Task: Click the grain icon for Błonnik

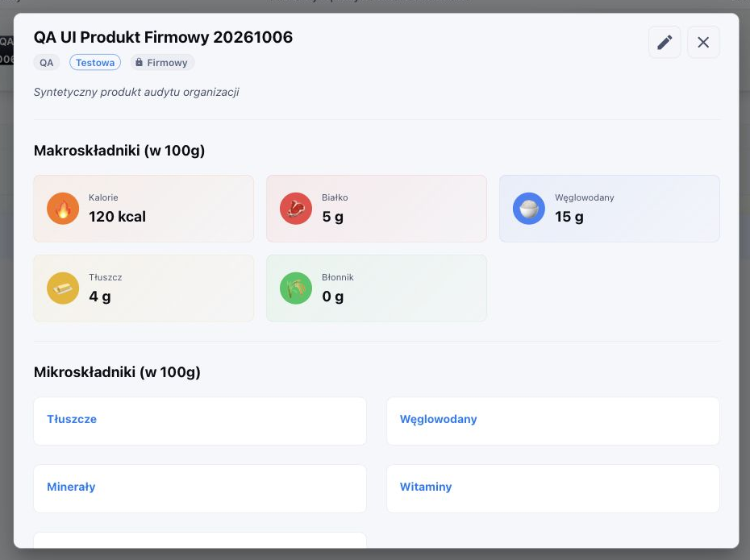Action: (x=296, y=288)
